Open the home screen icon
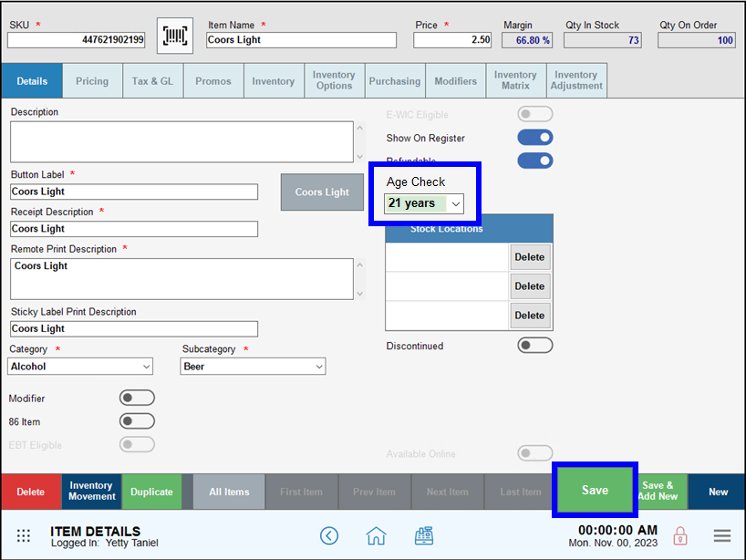 click(x=376, y=535)
